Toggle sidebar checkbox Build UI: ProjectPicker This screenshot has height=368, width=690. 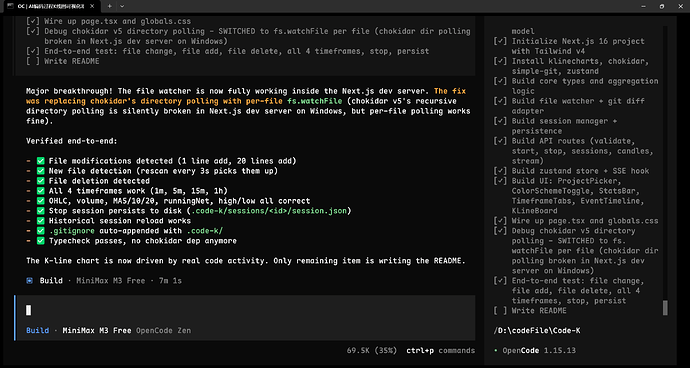coord(500,181)
